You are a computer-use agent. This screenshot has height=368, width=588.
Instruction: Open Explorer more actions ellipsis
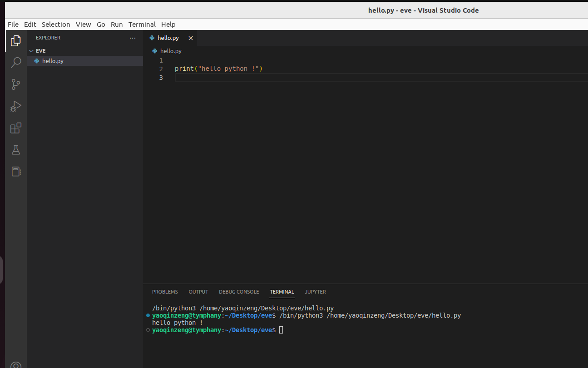(132, 38)
